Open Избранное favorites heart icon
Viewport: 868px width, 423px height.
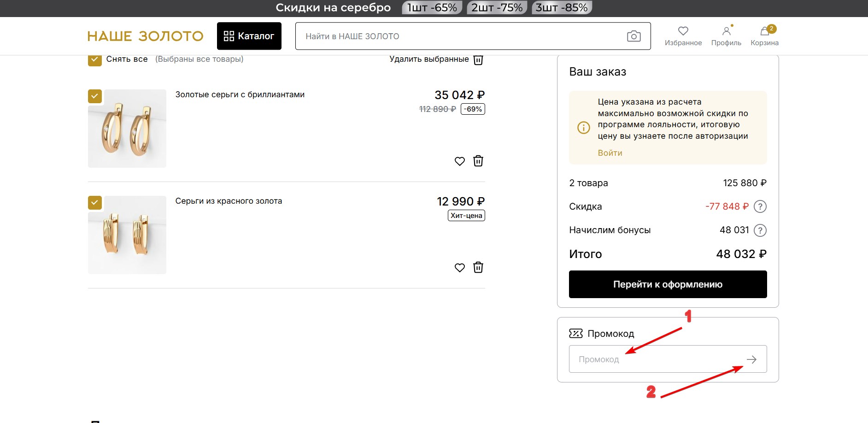683,31
